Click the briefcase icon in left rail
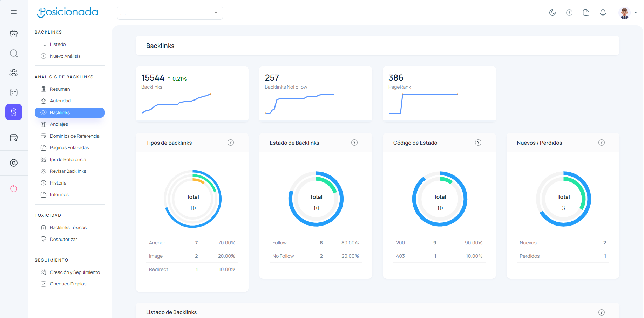The width and height of the screenshot is (644, 318). click(x=14, y=34)
